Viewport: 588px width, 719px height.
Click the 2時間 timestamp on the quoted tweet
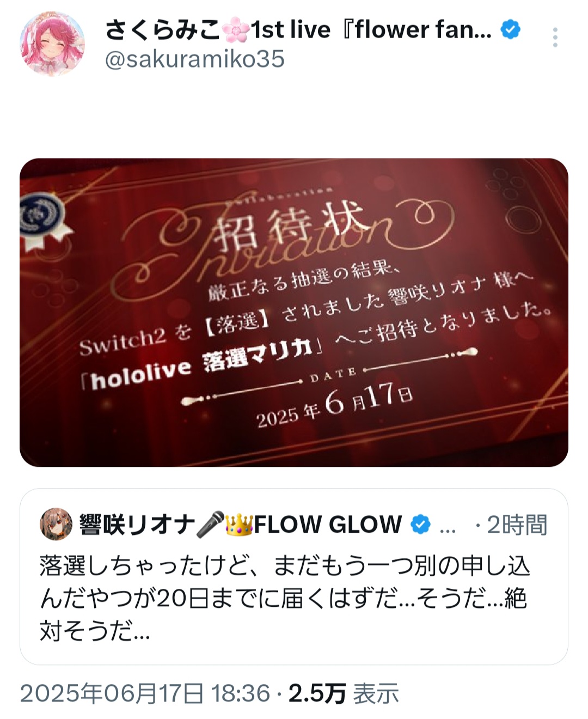(516, 525)
